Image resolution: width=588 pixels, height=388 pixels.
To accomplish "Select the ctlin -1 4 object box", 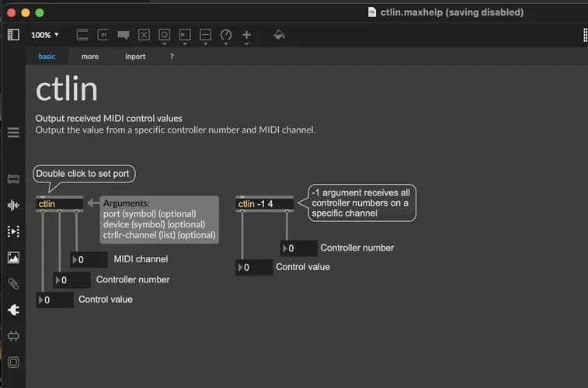I will [x=264, y=204].
